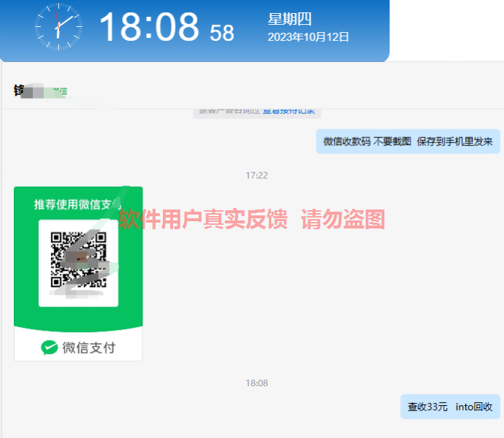The height and width of the screenshot is (438, 504).
Task: Click the blurred logo in QR center
Action: (79, 260)
